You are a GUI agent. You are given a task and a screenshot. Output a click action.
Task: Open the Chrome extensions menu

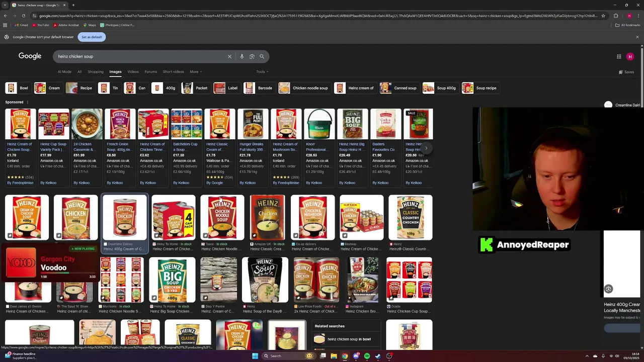click(x=616, y=16)
